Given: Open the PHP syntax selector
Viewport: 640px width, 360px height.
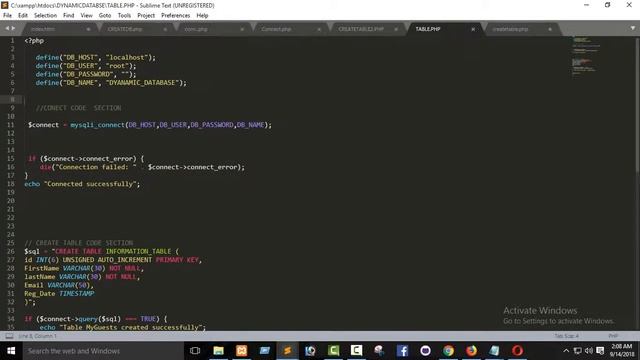Looking at the screenshot, I should (613, 336).
